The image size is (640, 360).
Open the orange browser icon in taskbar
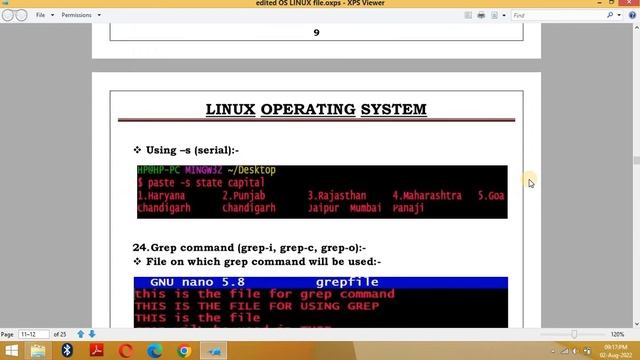click(126, 351)
